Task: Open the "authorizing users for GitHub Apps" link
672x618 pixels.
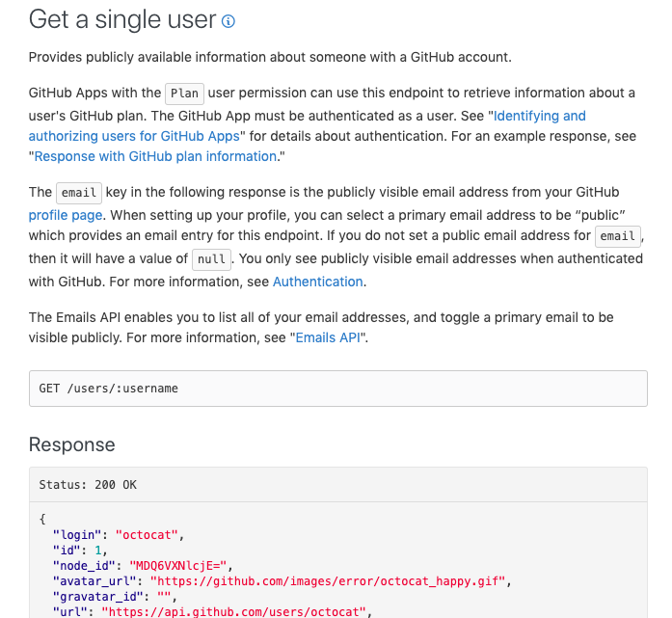Action: tap(134, 136)
